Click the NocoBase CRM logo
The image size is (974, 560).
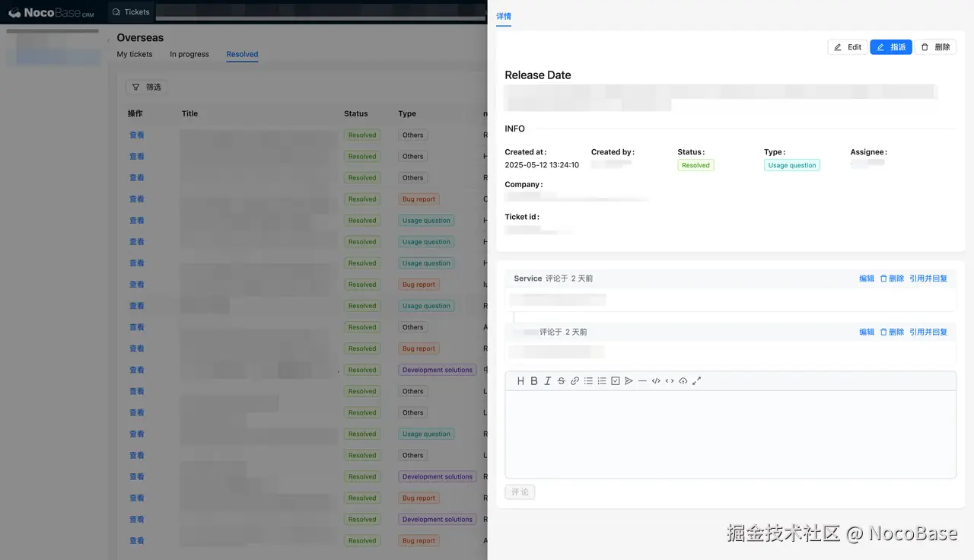coord(49,12)
